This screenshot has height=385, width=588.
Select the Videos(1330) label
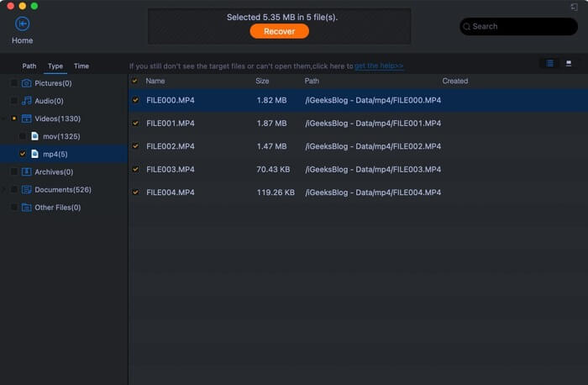(58, 119)
